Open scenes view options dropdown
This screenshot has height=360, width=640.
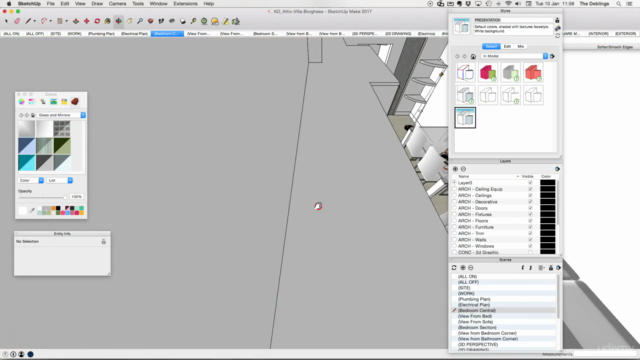point(542,268)
